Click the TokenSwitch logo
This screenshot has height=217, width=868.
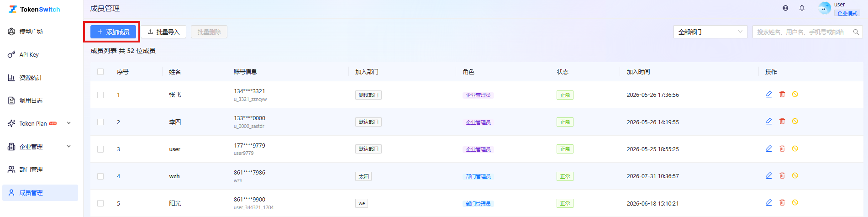[34, 9]
